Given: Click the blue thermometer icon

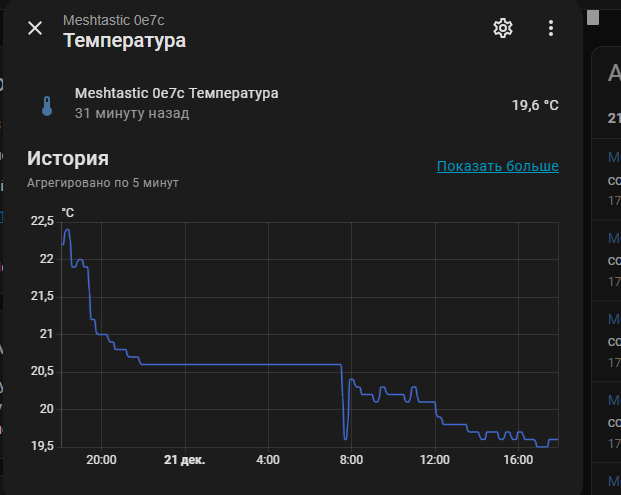Looking at the screenshot, I should [47, 105].
